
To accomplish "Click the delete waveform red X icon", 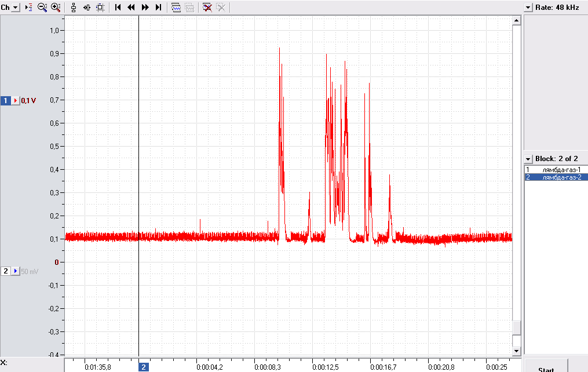I will tap(207, 7).
